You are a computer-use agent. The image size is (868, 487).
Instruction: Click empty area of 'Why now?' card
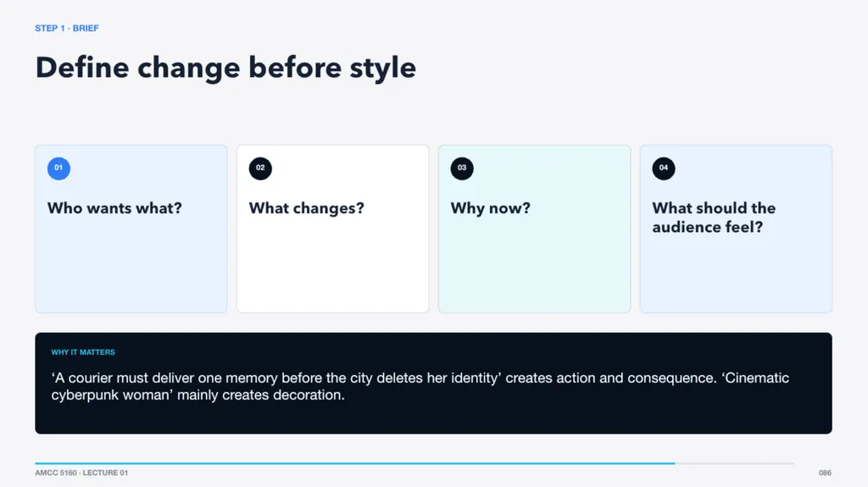(534, 266)
